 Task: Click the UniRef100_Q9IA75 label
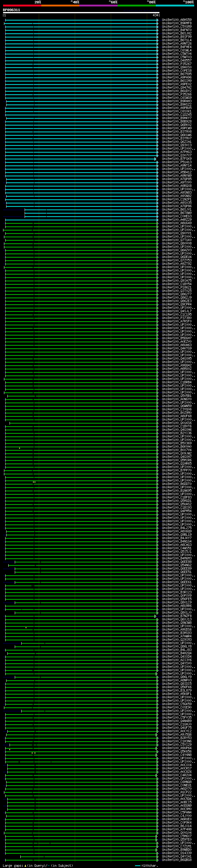177,281
